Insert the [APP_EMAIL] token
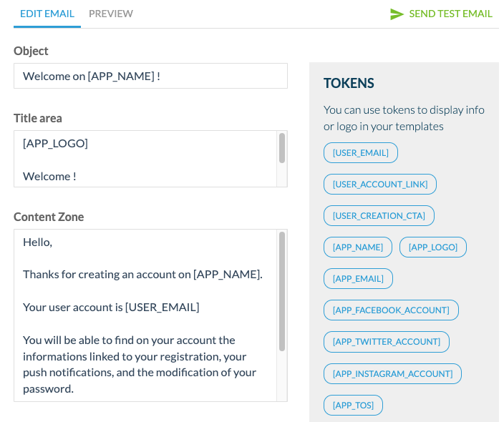 [358, 279]
